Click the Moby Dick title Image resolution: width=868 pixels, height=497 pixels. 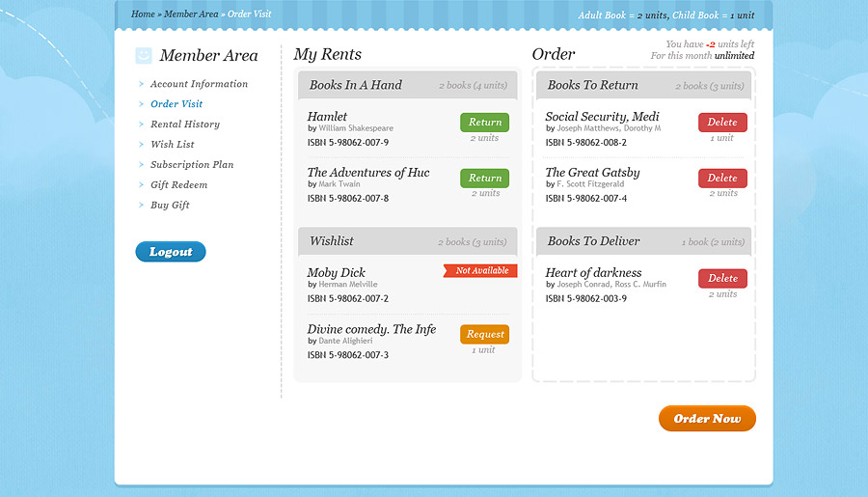(x=336, y=272)
